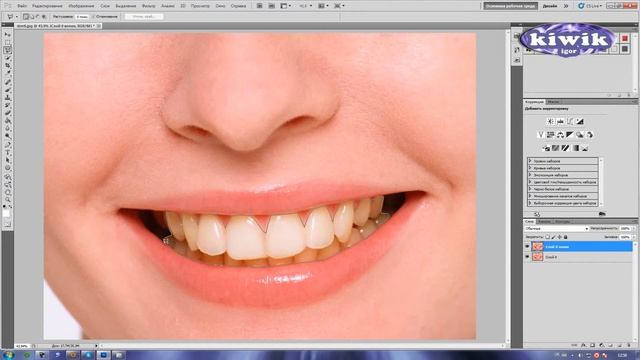Add a Hue/Saturation adjustment layer
The image size is (640, 360).
(551, 135)
